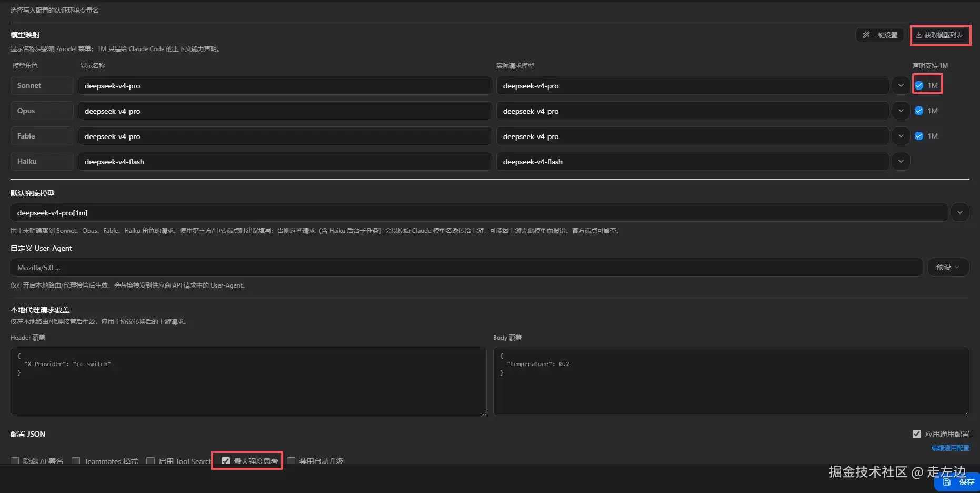Click the 保存 save button

click(958, 482)
